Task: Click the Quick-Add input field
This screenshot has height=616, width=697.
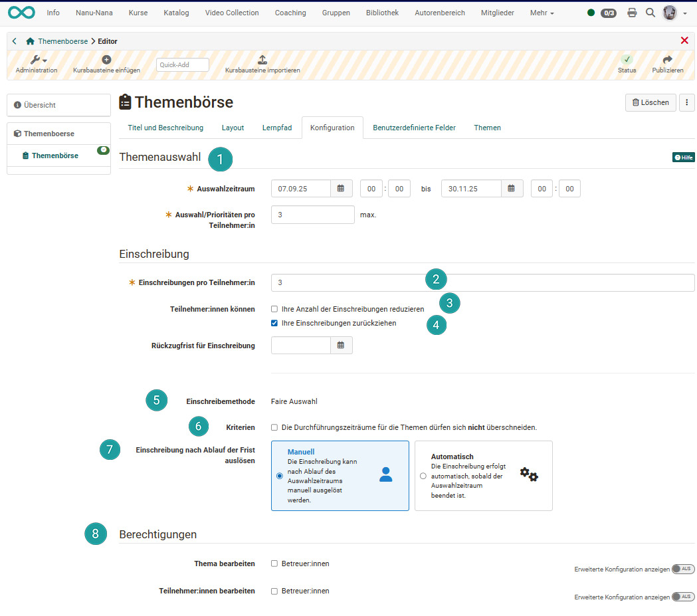Action: [183, 65]
